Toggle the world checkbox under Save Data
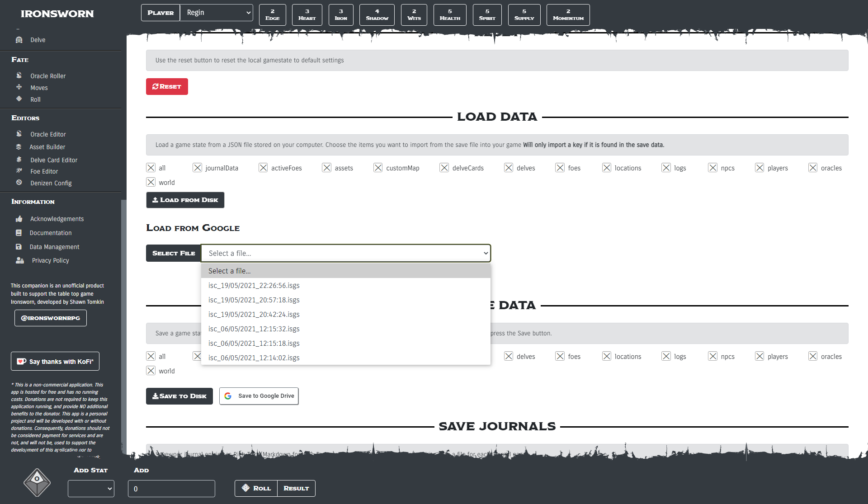The height and width of the screenshot is (504, 868). pos(151,371)
